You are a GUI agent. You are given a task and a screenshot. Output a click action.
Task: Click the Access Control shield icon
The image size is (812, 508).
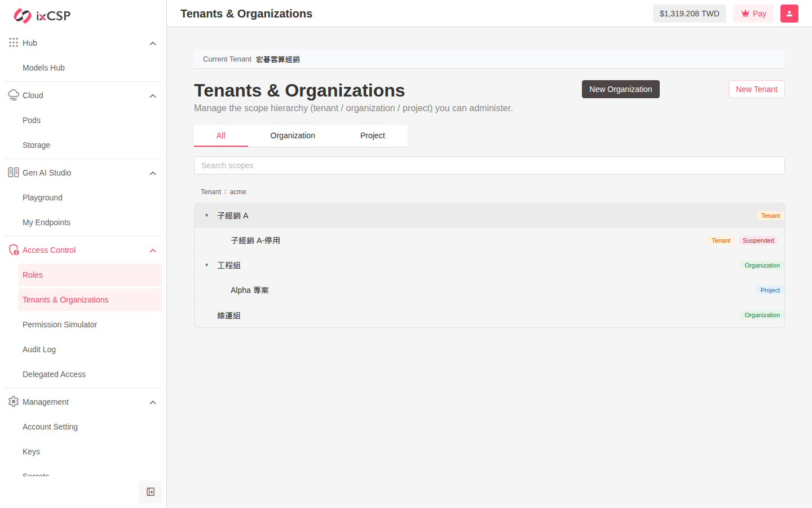(x=14, y=250)
